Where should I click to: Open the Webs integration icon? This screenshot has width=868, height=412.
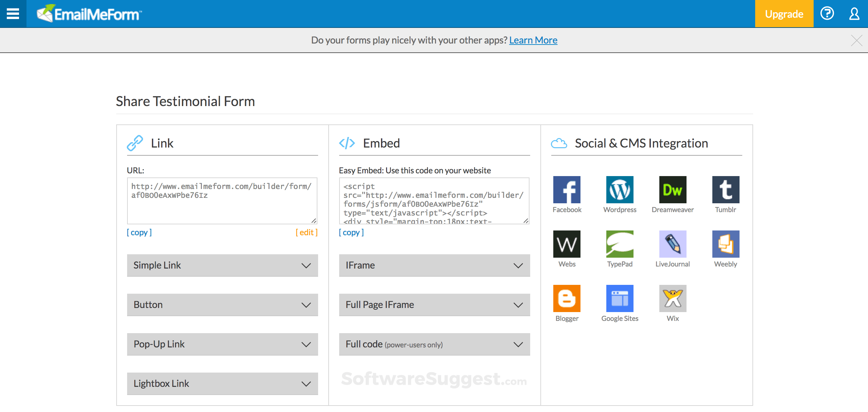click(x=567, y=244)
